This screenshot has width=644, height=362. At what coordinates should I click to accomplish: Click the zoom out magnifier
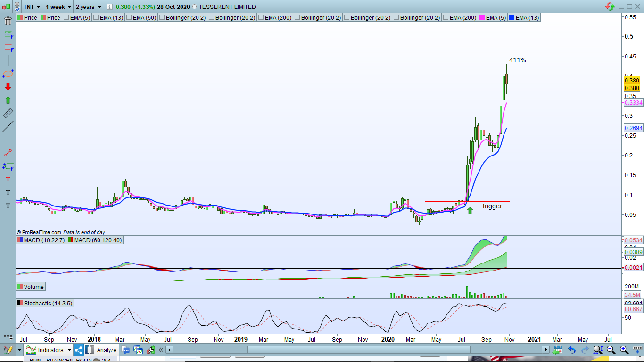(x=611, y=350)
